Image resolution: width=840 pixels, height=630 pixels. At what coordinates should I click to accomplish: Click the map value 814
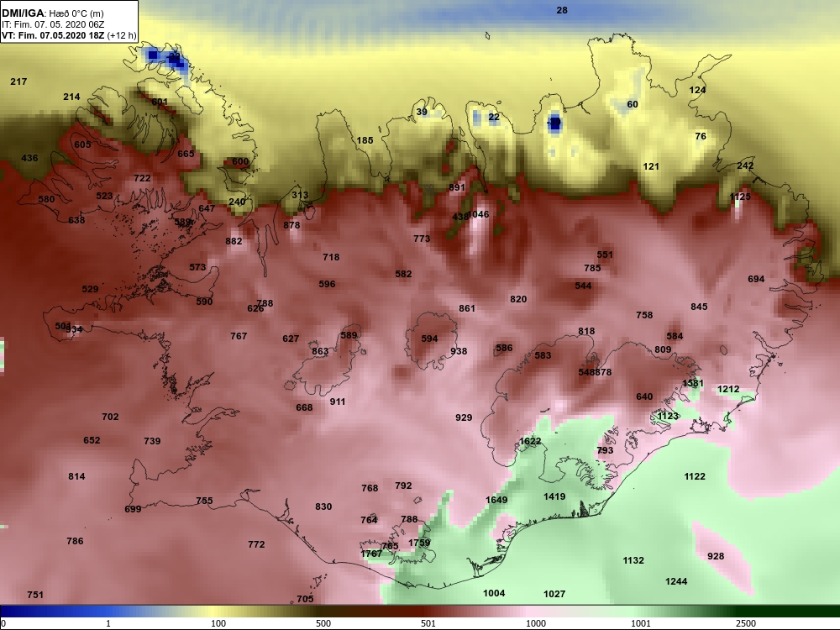76,476
